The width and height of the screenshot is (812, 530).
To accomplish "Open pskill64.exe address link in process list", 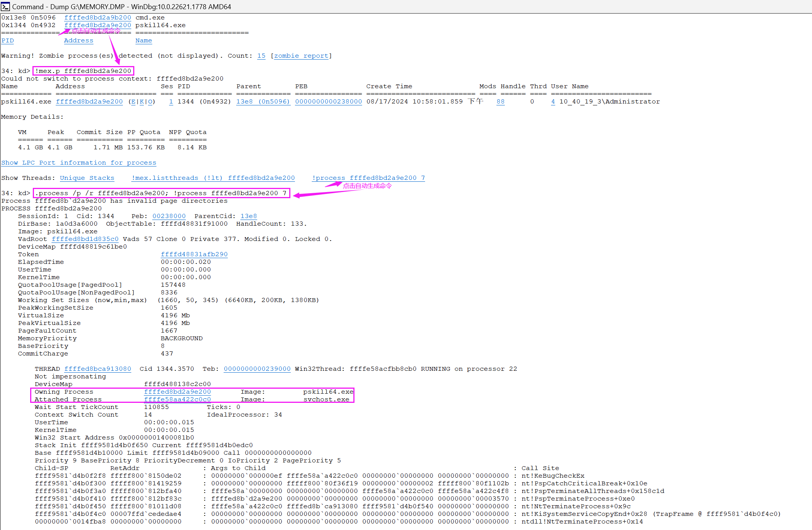I will pyautogui.click(x=97, y=25).
